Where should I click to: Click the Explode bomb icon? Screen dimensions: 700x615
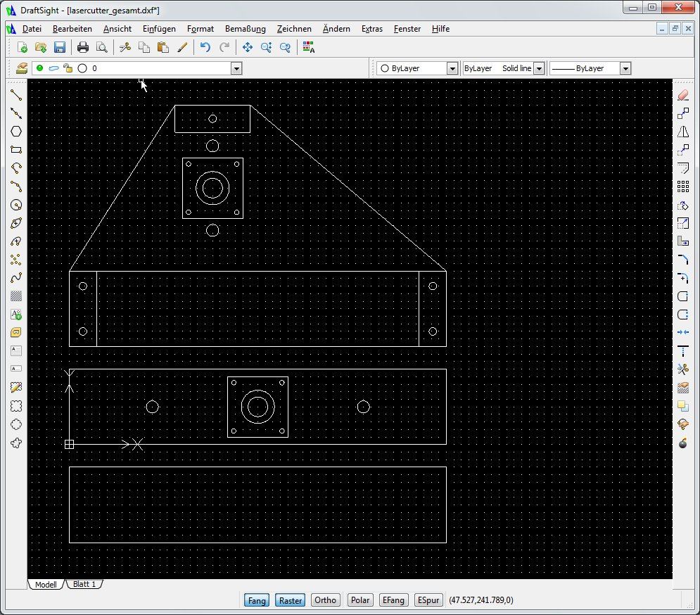(682, 443)
